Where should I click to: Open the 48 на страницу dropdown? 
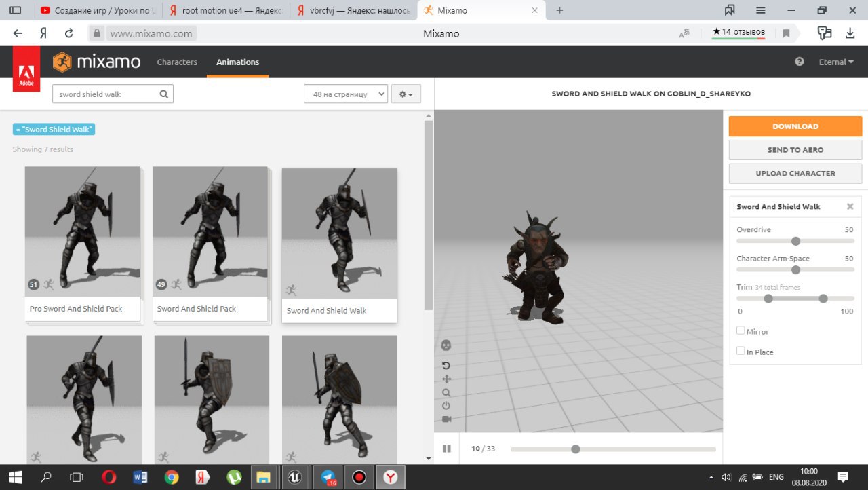click(x=346, y=94)
